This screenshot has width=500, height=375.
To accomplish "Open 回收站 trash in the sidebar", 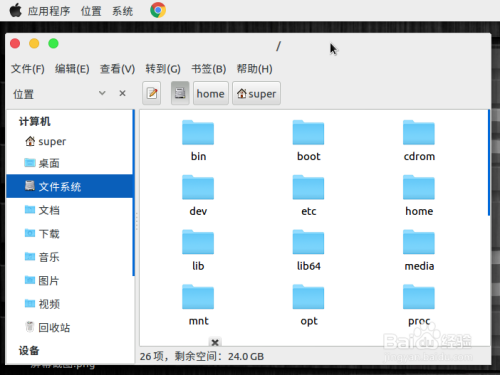I will tap(69, 327).
